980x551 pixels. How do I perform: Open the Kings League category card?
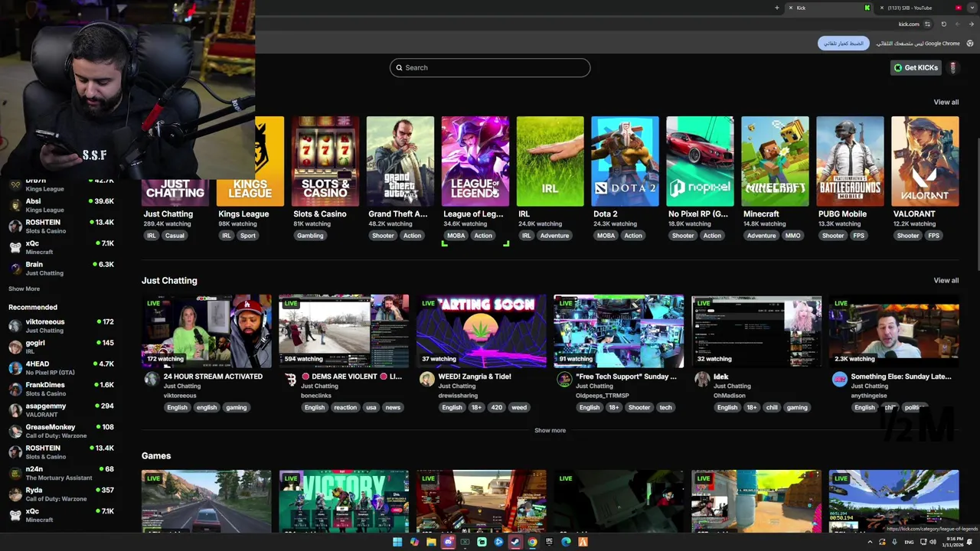click(250, 161)
